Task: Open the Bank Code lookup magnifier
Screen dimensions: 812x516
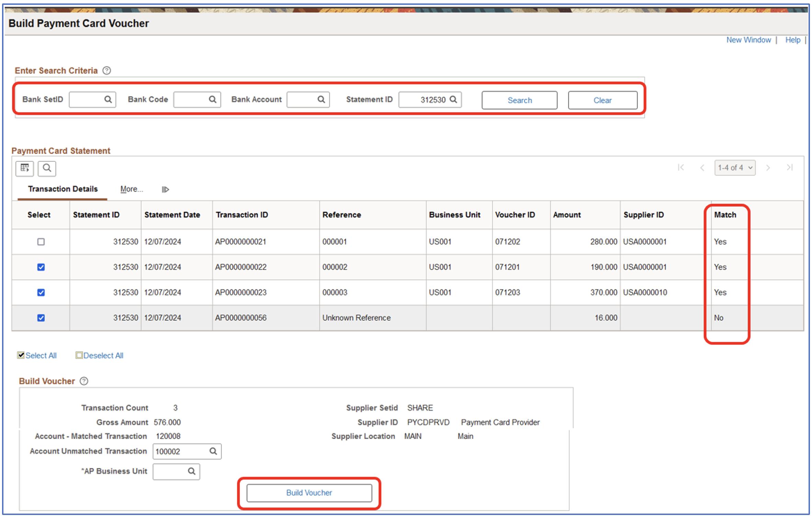Action: click(x=212, y=100)
